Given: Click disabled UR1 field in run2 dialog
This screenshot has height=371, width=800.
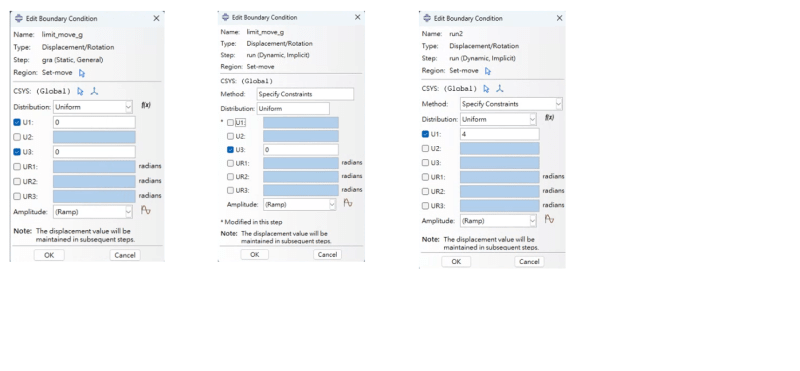Looking at the screenshot, I should tap(499, 177).
